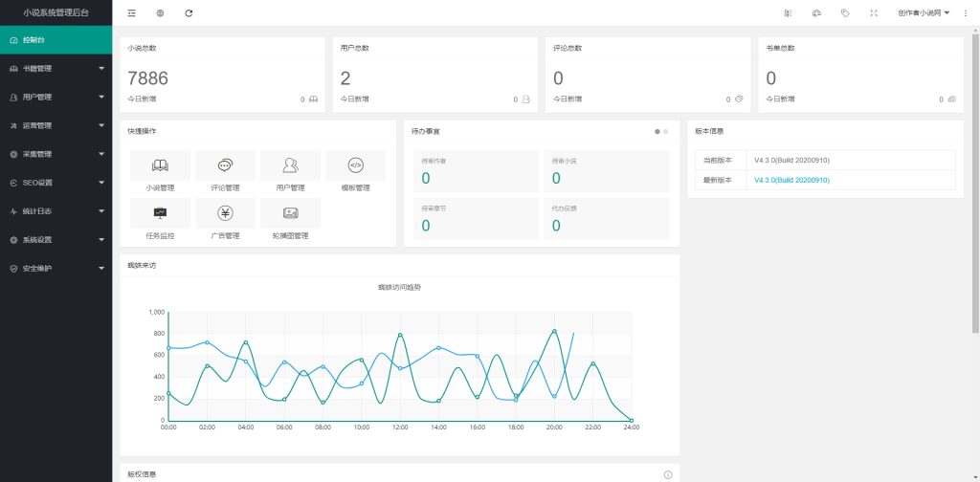The image size is (980, 482).
Task: Click the 版权信息 panel heading
Action: point(142,474)
